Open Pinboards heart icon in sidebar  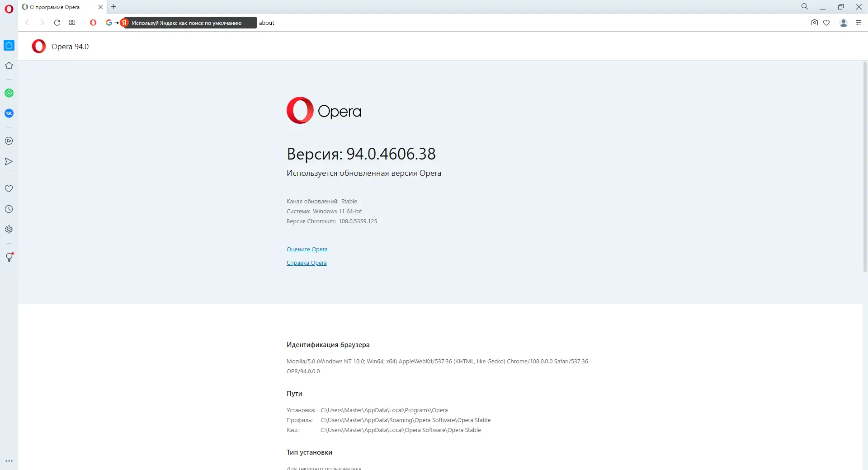9,189
